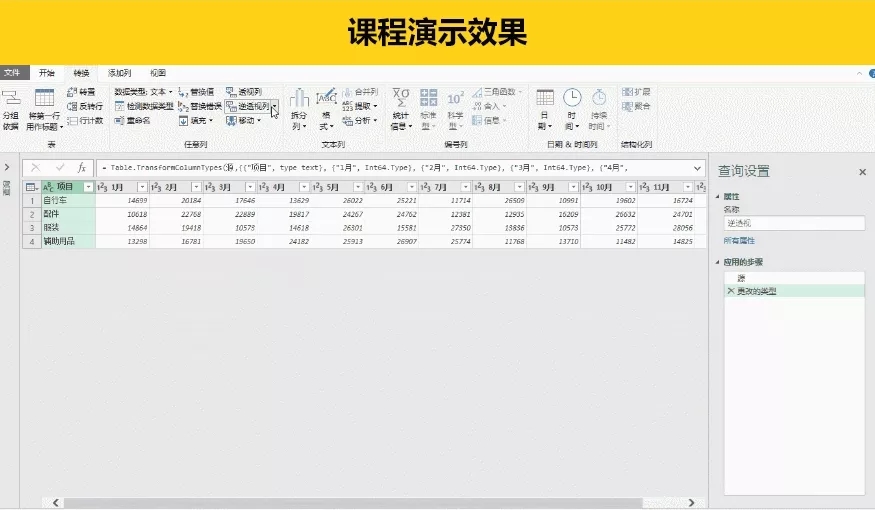The height and width of the screenshot is (510, 875).
Task: Expand the formula bar with chevron
Action: pos(697,168)
